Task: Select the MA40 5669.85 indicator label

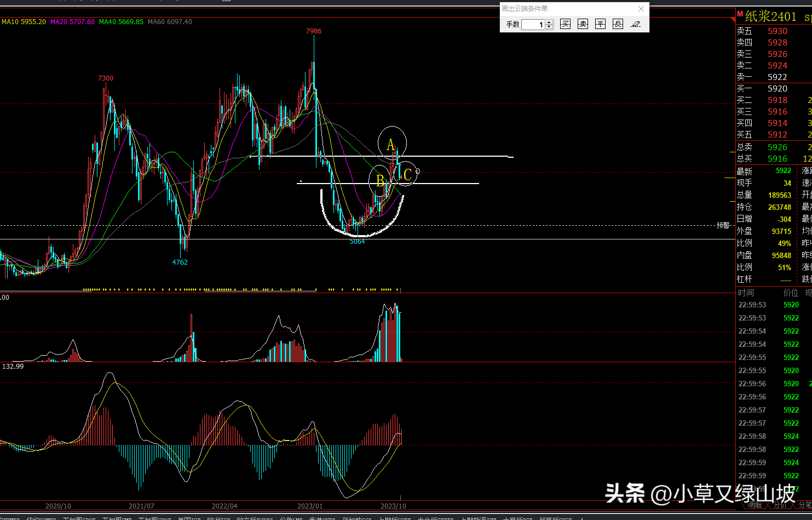Action: pos(121,22)
